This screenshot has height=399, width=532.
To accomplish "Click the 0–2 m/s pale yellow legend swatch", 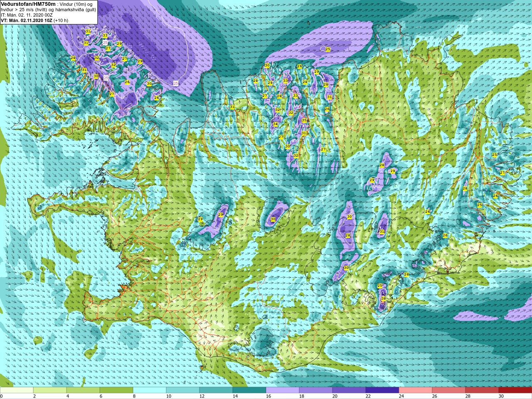I will coord(17,390).
